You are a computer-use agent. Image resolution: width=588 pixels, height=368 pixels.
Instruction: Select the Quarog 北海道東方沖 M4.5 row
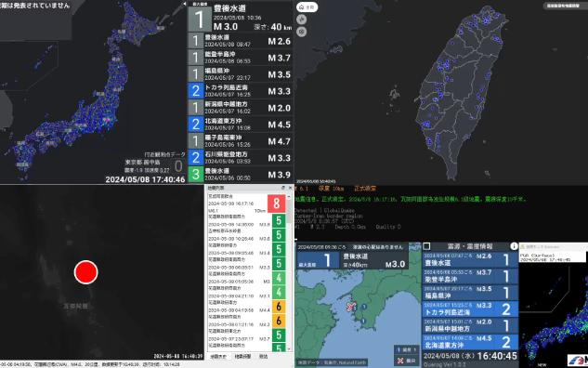470,342
